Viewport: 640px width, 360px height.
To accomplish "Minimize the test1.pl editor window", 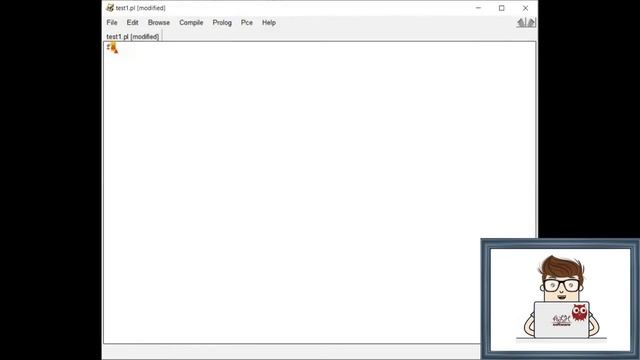I will [x=478, y=8].
